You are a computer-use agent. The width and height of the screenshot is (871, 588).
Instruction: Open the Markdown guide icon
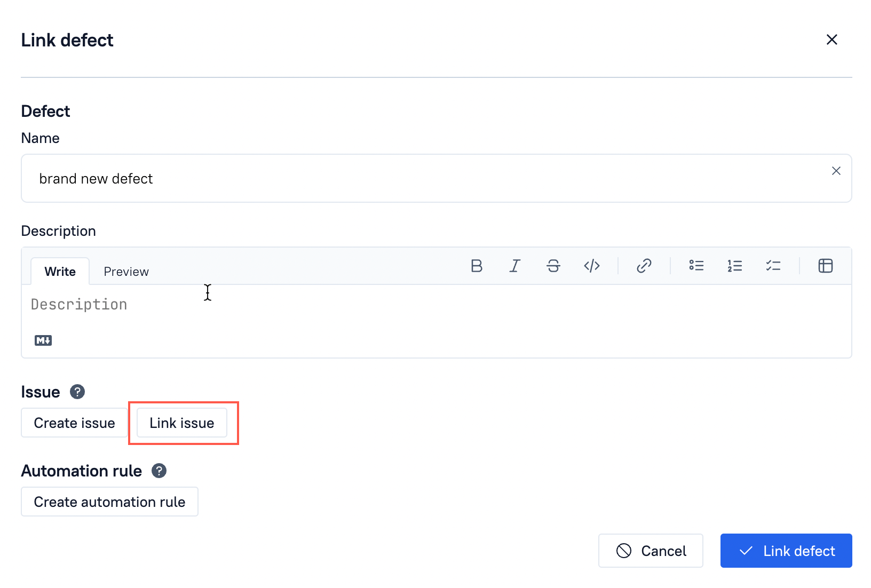(x=43, y=340)
